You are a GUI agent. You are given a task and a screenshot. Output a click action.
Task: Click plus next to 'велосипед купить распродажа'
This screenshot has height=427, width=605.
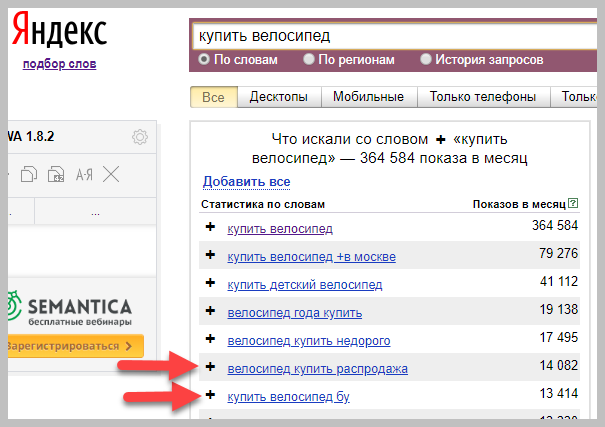point(210,368)
